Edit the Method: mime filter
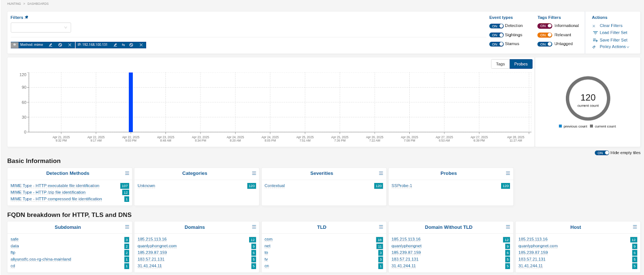Viewport: 644px width, 275px height. (x=51, y=45)
